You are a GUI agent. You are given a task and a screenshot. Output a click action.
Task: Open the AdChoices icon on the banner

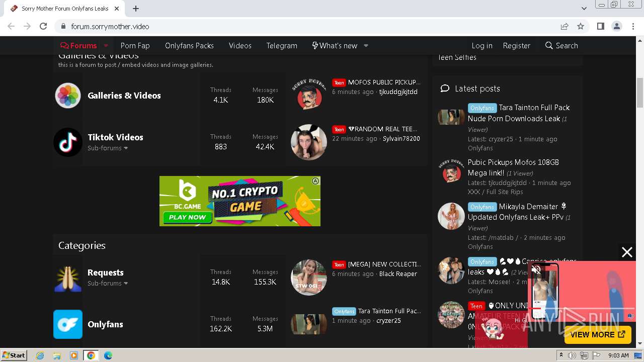tap(315, 181)
